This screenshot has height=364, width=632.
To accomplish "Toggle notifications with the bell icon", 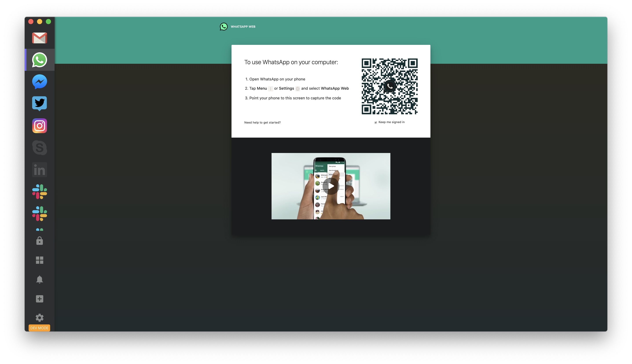I will pyautogui.click(x=40, y=279).
